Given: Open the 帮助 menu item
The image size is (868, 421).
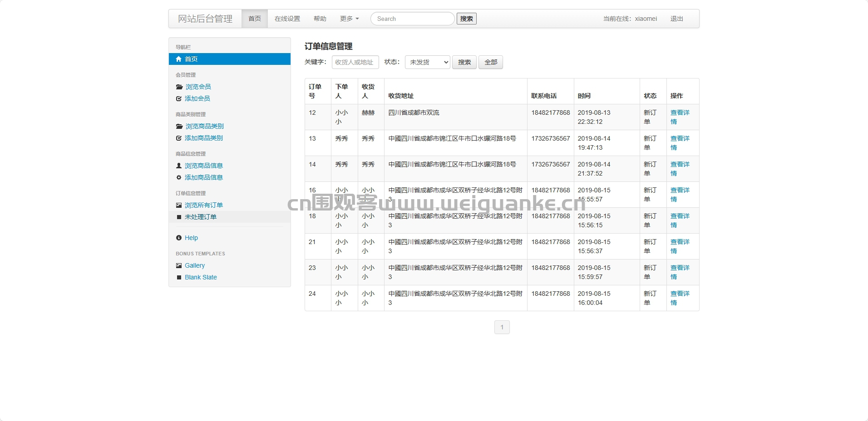Looking at the screenshot, I should 320,19.
